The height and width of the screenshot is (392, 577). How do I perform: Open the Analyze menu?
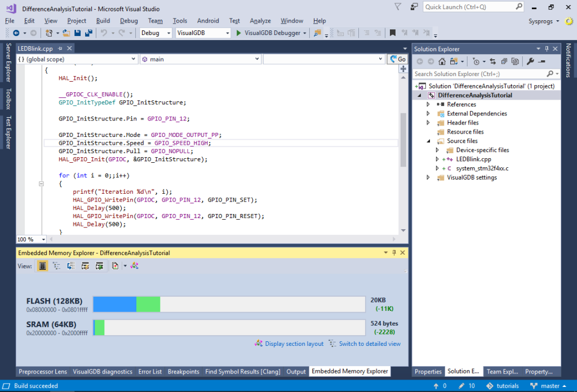260,21
